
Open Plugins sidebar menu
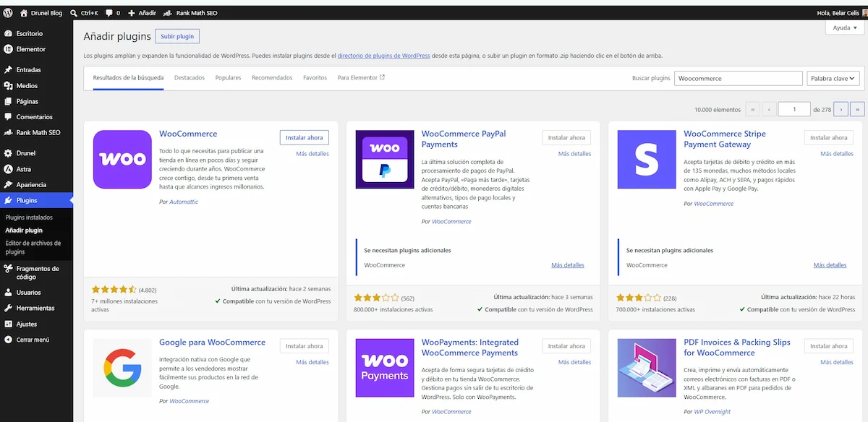pos(36,200)
